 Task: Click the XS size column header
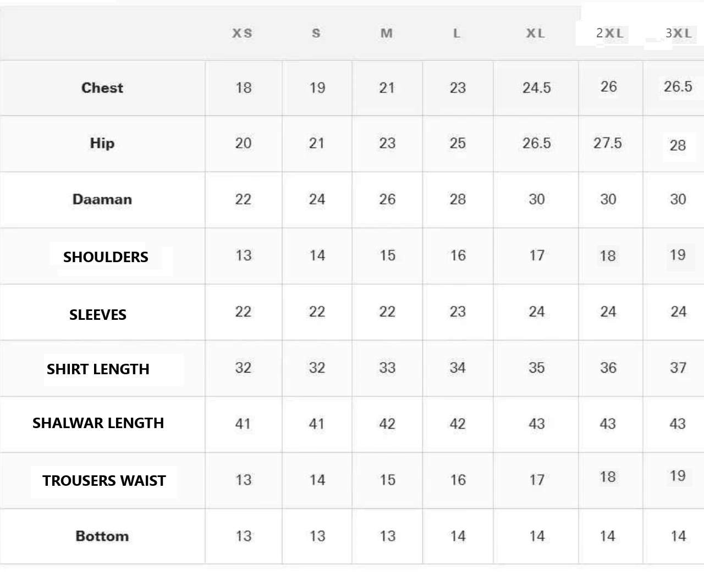[242, 34]
